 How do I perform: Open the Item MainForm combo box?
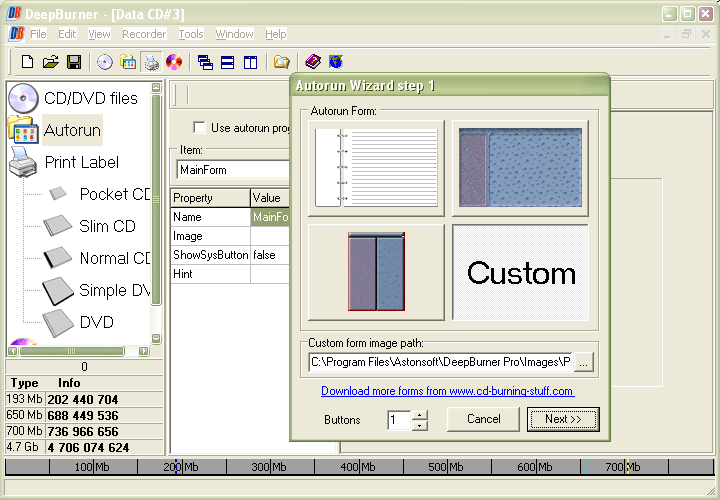pos(233,170)
